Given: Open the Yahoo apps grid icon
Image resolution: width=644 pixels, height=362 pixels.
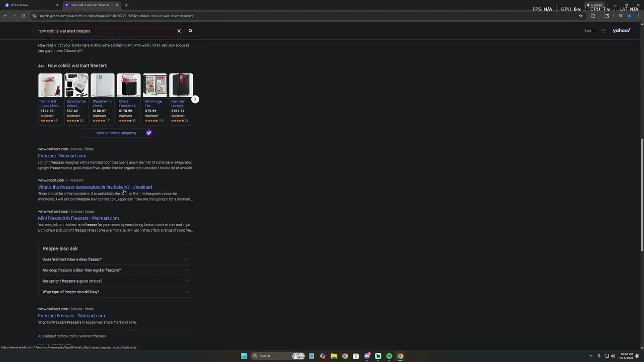Looking at the screenshot, I should 603,31.
